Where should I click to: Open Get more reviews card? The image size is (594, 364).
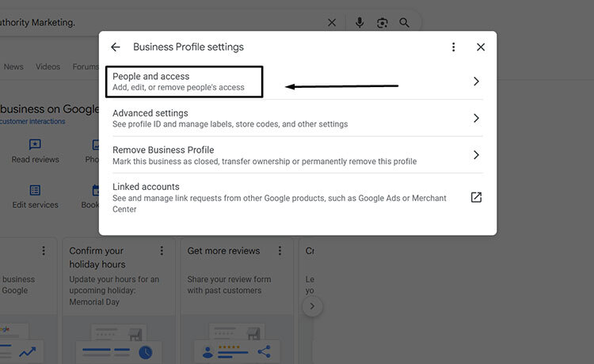236,301
